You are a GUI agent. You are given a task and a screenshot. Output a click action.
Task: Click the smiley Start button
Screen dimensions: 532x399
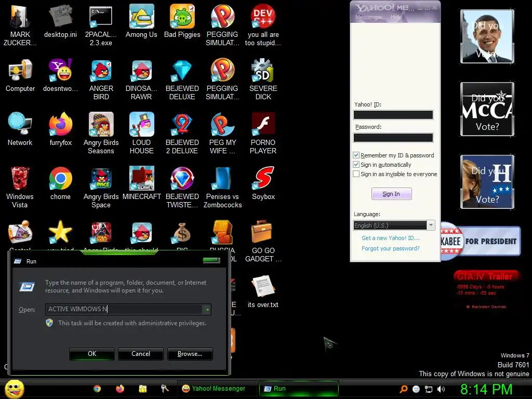[x=14, y=389]
